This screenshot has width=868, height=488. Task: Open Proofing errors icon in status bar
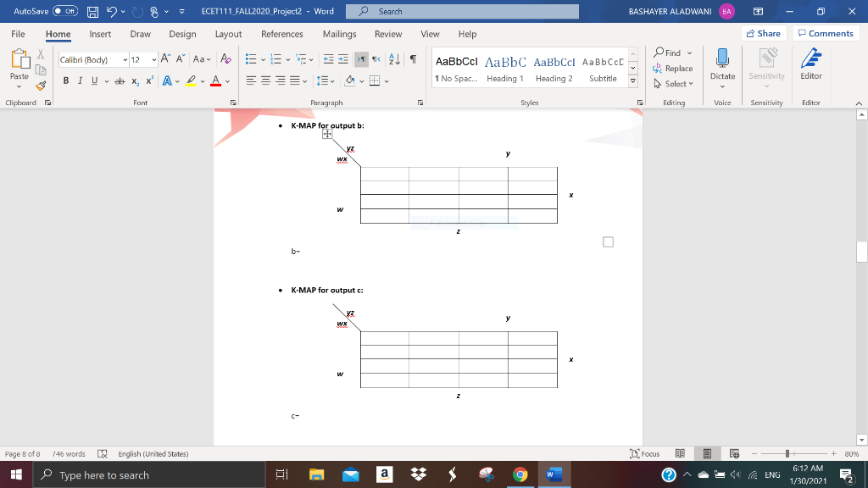pos(103,454)
